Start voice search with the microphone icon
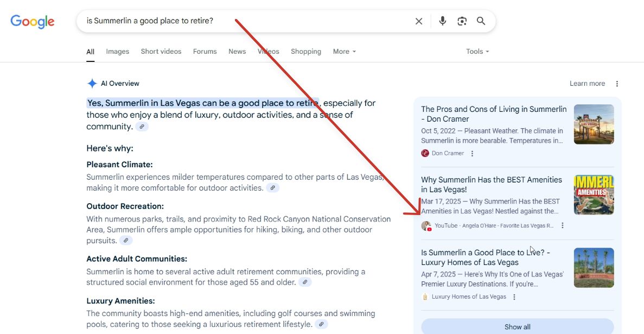 click(x=442, y=21)
